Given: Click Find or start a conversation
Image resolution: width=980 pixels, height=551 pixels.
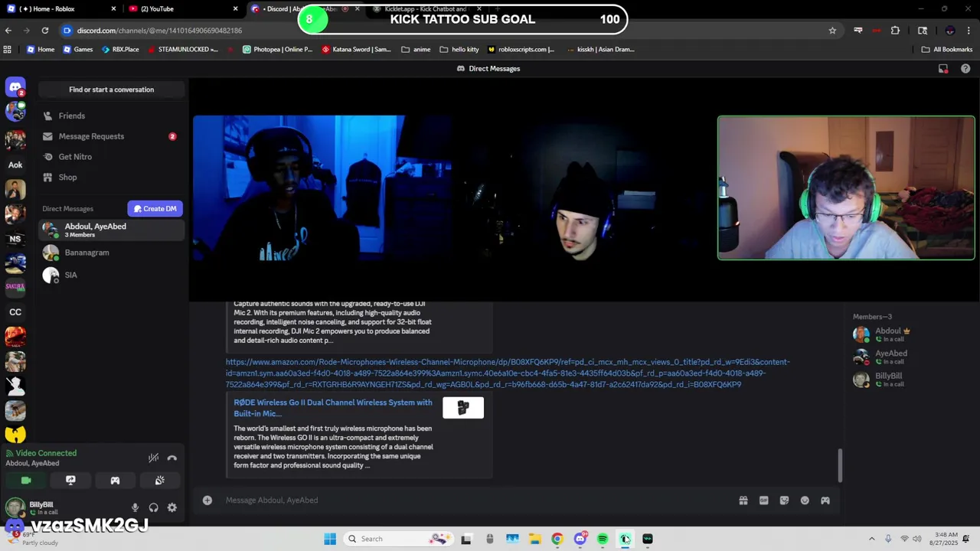Looking at the screenshot, I should pyautogui.click(x=111, y=90).
